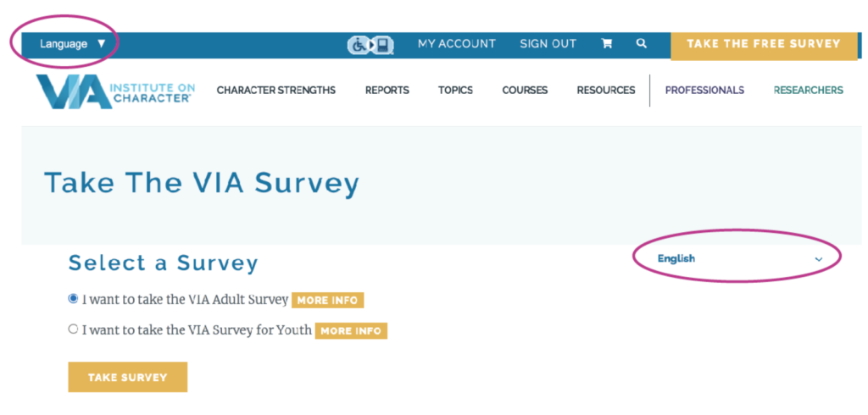Open the Reports menu
This screenshot has height=415, width=868.
(x=387, y=90)
